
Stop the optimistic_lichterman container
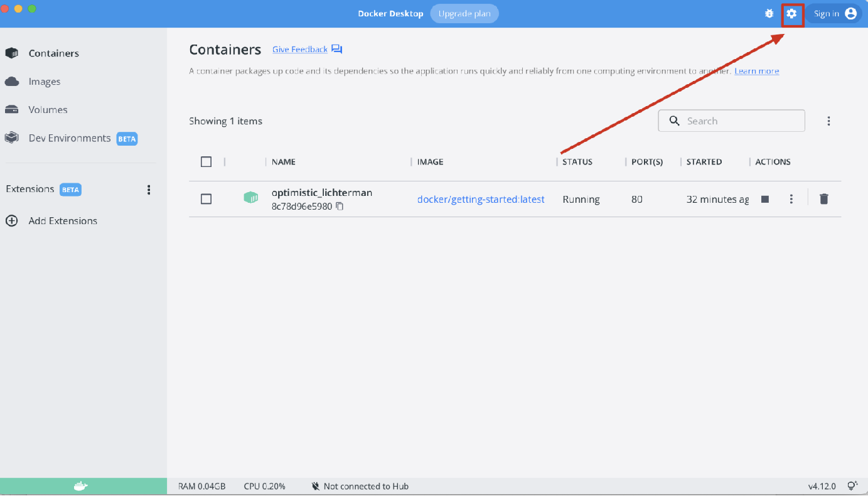coord(764,199)
